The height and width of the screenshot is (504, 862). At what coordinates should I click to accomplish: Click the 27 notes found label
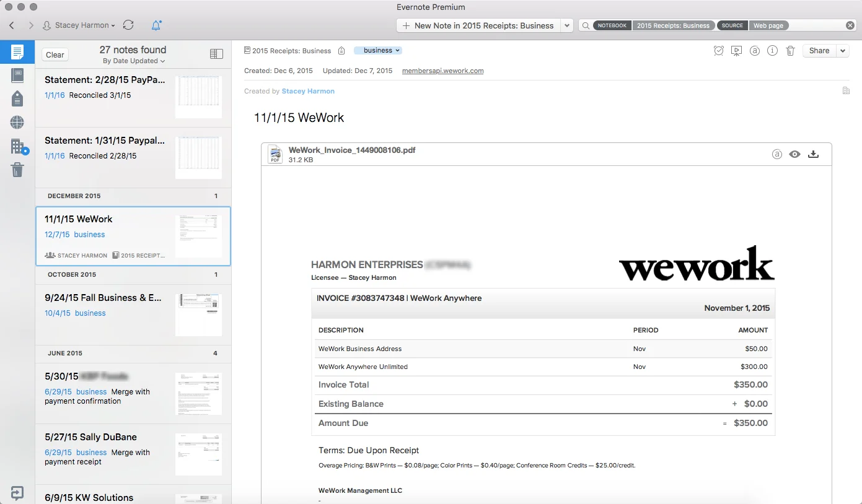(x=133, y=50)
